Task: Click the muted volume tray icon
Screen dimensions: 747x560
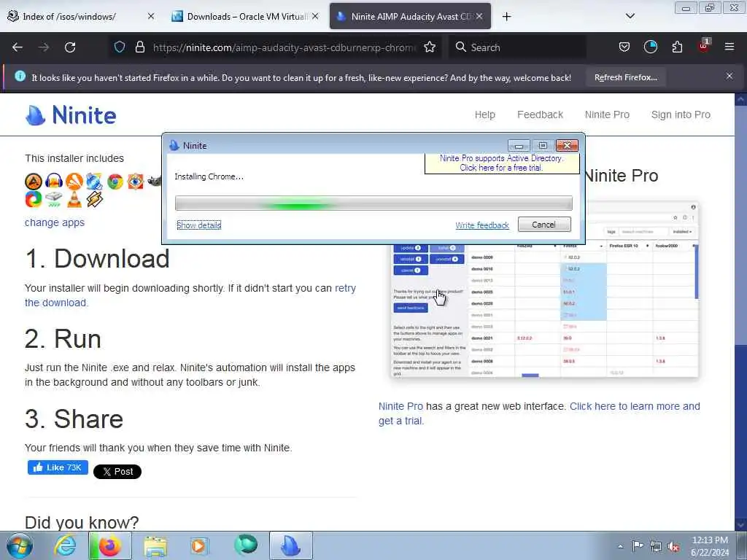Action: click(673, 547)
